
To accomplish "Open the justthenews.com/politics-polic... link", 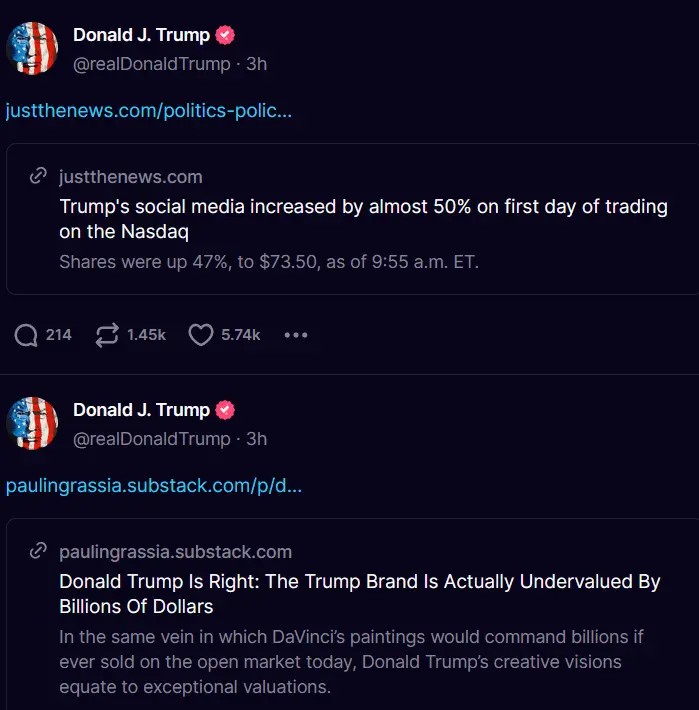I will click(x=149, y=111).
